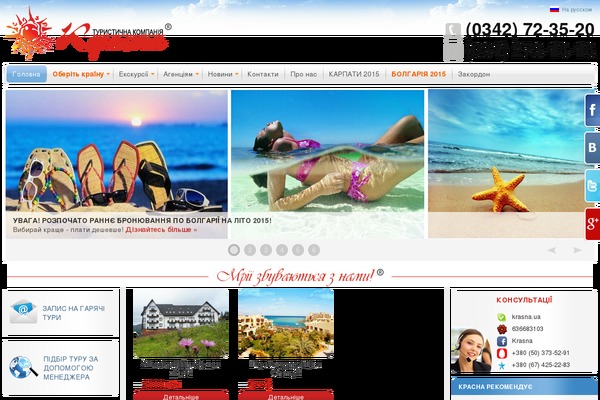This screenshot has width=600, height=400.
Task: Follow the Дізнайтесь більше link
Action: tap(161, 230)
